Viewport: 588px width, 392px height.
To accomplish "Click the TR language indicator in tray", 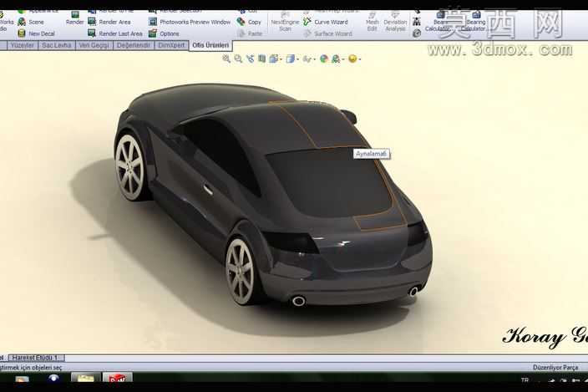I will pos(525,380).
